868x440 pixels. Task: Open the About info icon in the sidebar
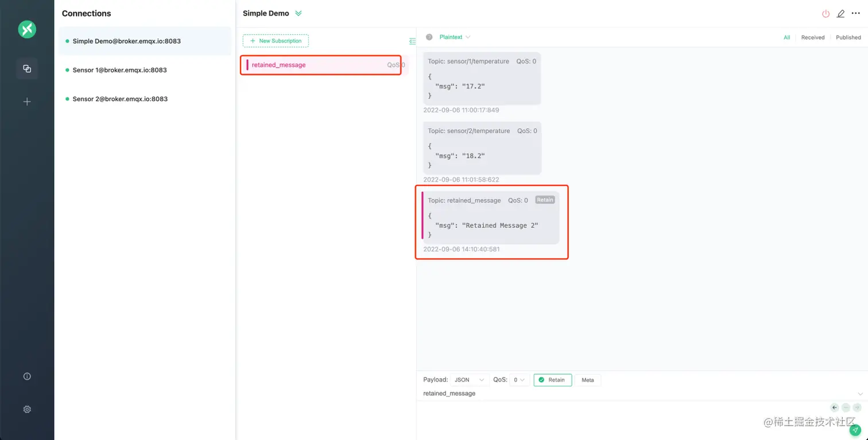27,376
